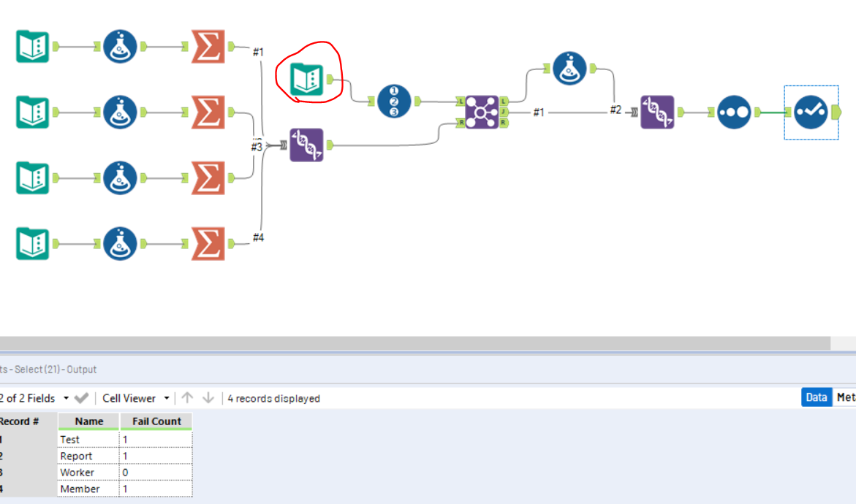
Task: Click the topmost Summarize sigma tool
Action: pos(207,46)
